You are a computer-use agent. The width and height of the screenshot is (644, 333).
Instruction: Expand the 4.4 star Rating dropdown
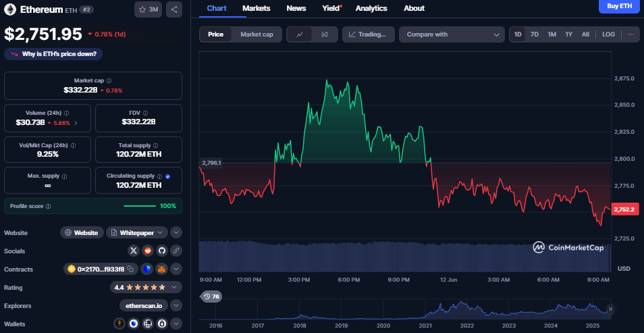point(176,287)
